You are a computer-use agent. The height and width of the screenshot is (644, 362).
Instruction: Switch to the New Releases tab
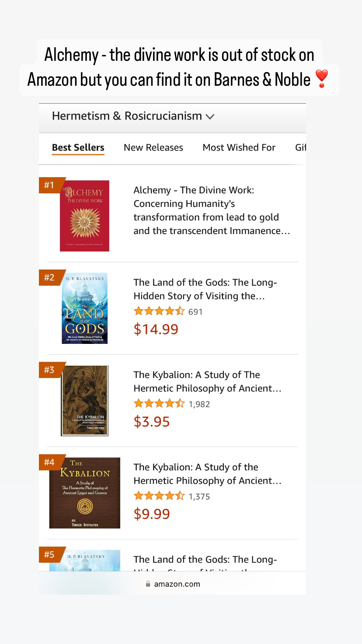click(x=153, y=147)
